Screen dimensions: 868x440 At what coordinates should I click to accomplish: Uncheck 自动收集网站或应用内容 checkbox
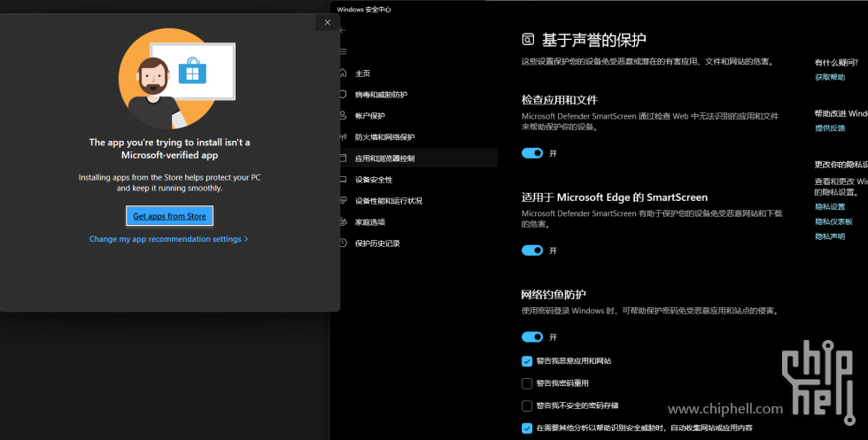coord(527,428)
